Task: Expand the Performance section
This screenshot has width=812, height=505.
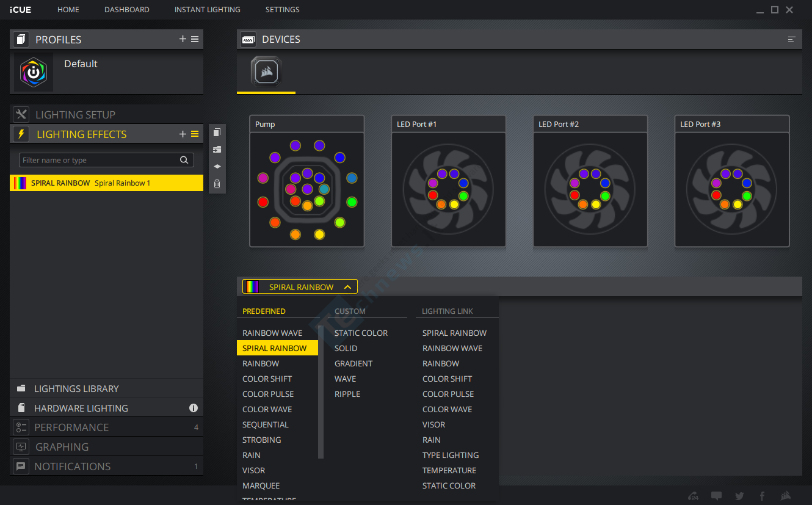Action: [x=106, y=427]
